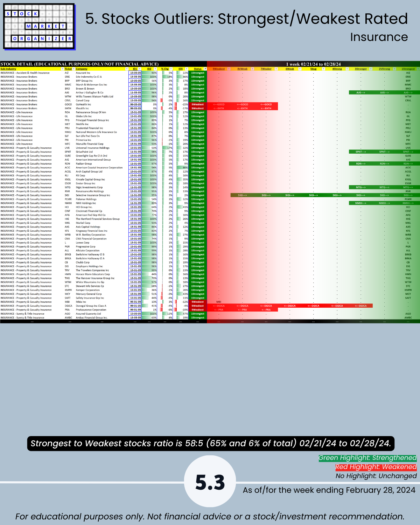Select the Company column header

(102, 69)
